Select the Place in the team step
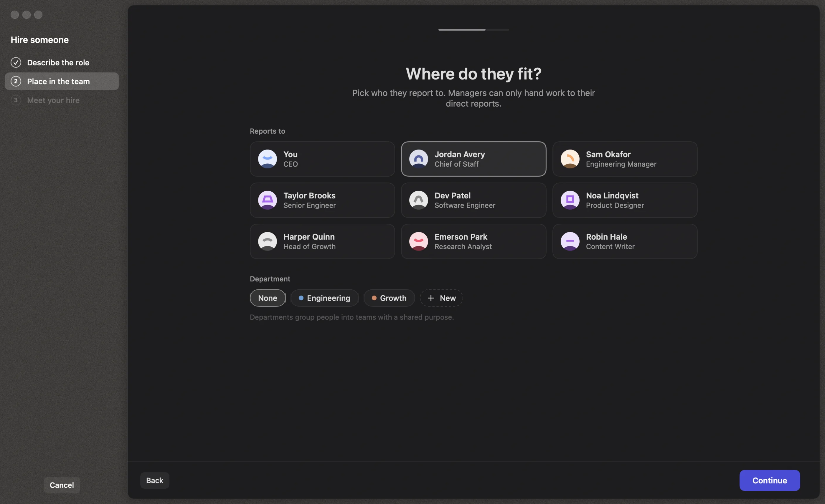Image resolution: width=825 pixels, height=504 pixels. (x=62, y=81)
